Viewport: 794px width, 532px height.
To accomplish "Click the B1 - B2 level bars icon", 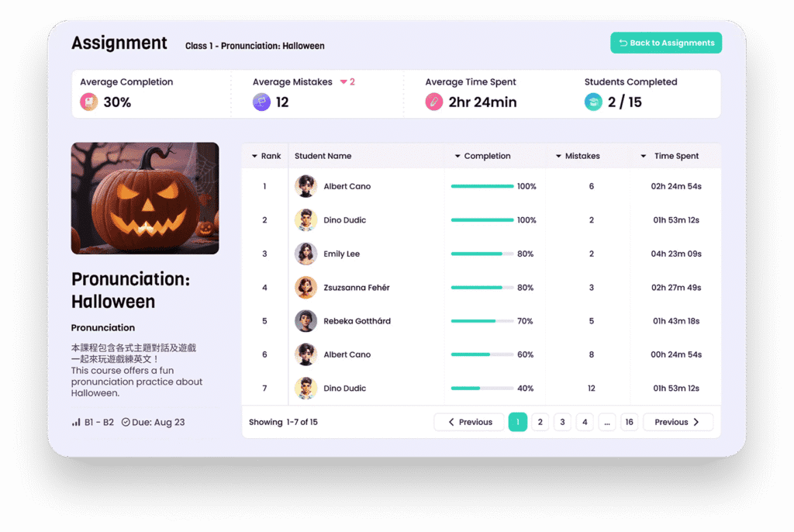I will [x=76, y=423].
